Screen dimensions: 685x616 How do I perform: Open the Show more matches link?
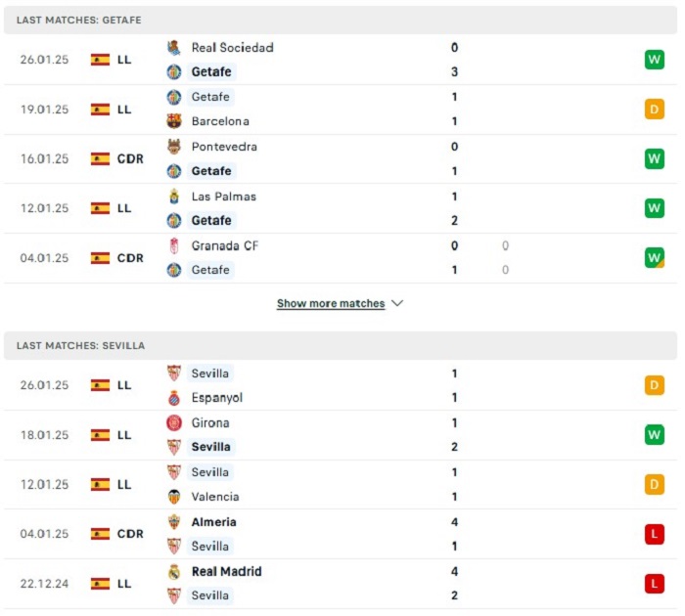pos(331,303)
